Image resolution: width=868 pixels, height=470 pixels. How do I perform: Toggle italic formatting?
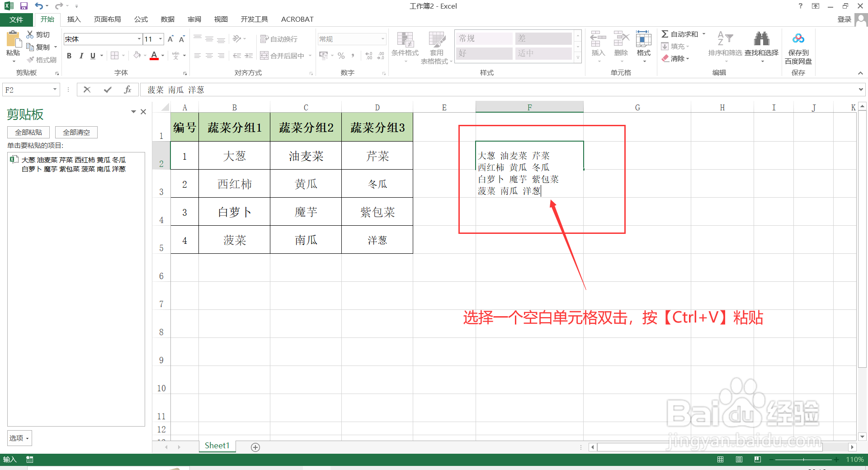tap(81, 55)
